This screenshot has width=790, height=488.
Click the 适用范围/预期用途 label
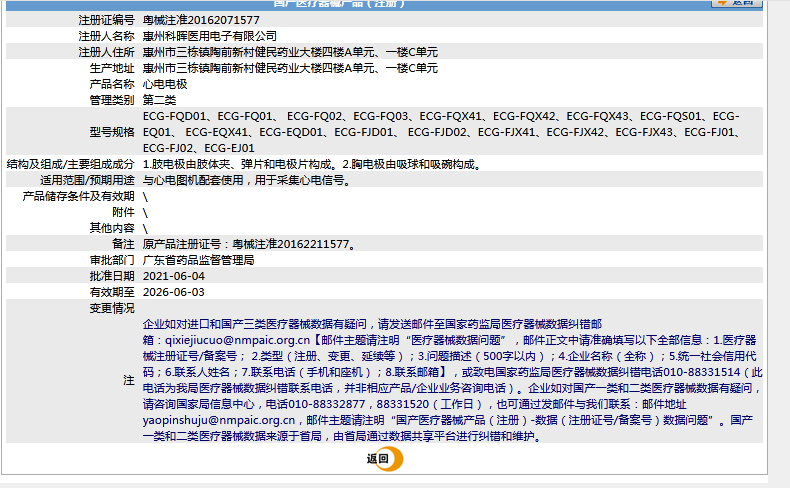87,180
